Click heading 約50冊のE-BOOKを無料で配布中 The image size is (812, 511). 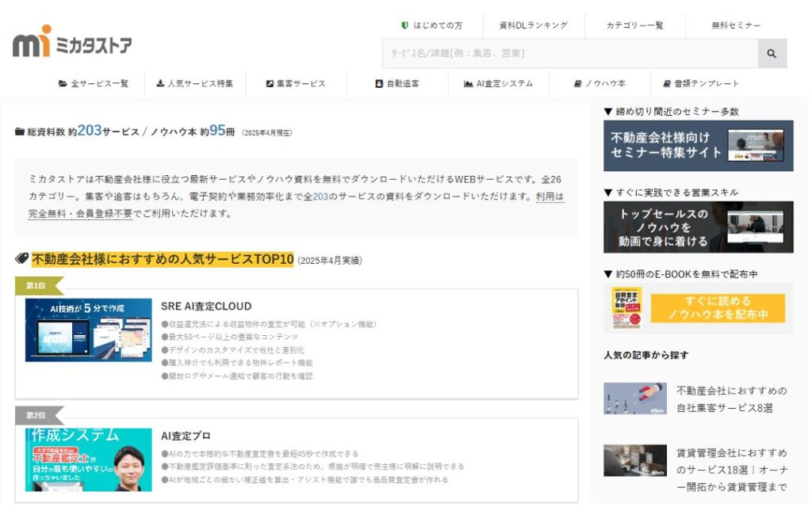click(x=681, y=274)
